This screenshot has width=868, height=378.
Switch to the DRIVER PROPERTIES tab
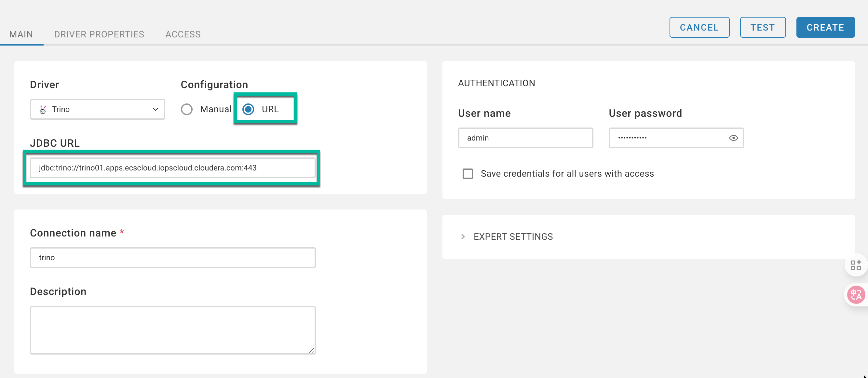[x=99, y=34]
